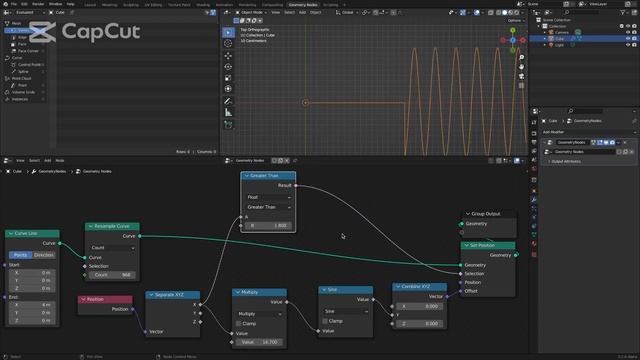Switch to the Geometry Nodes workspace tab

303,5
